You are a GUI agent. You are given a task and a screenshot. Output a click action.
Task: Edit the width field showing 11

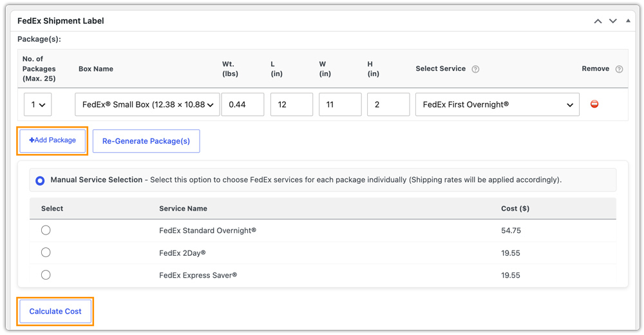coord(340,104)
